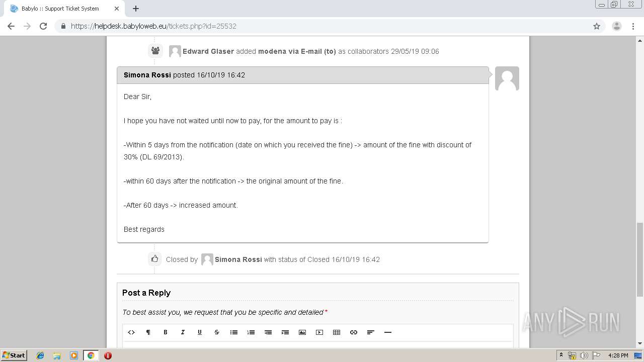Click the page vertical scrollbar thumb

coord(639,259)
